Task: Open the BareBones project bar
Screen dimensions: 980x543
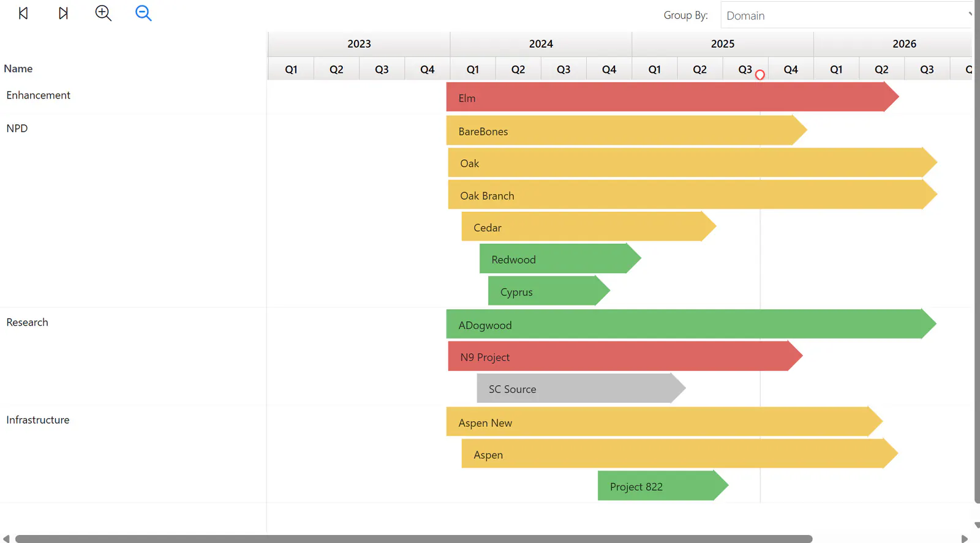Action: pos(627,130)
